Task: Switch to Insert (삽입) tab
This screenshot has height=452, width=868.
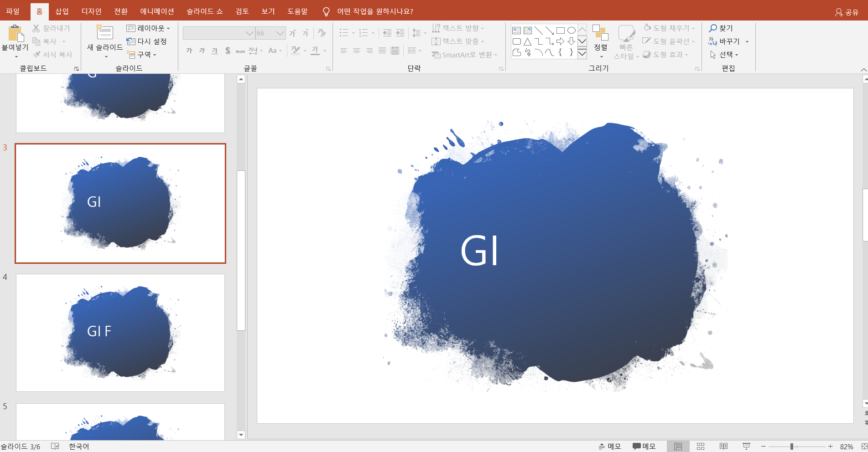Action: 62,11
